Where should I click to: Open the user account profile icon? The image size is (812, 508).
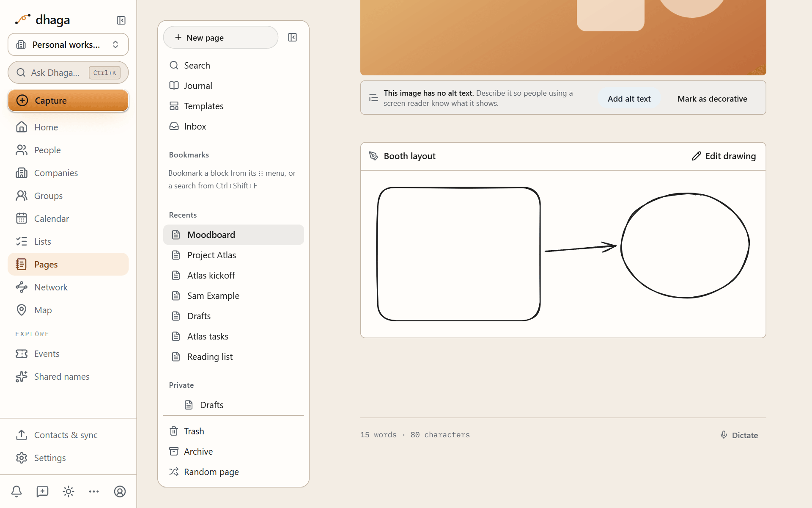coord(120,491)
